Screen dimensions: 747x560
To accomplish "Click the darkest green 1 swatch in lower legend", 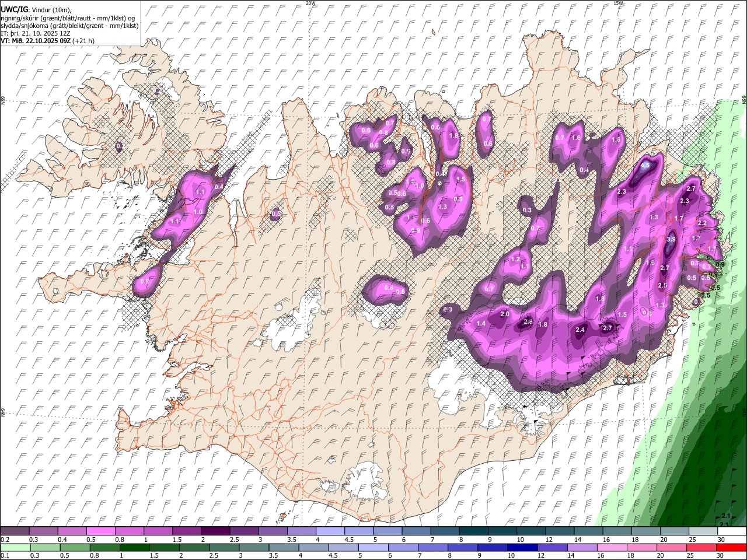I will (x=134, y=548).
